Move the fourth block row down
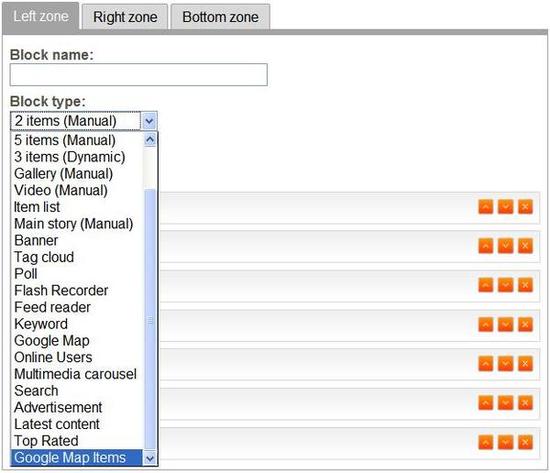The width and height of the screenshot is (550, 473). click(505, 325)
